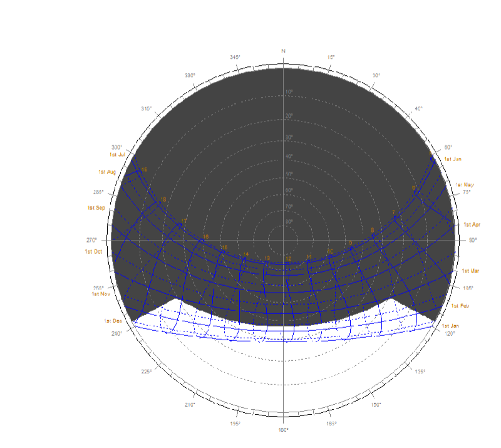Click the hour 8 sun-path marker
Viewport: 501px width, 448px height.
coord(373,230)
